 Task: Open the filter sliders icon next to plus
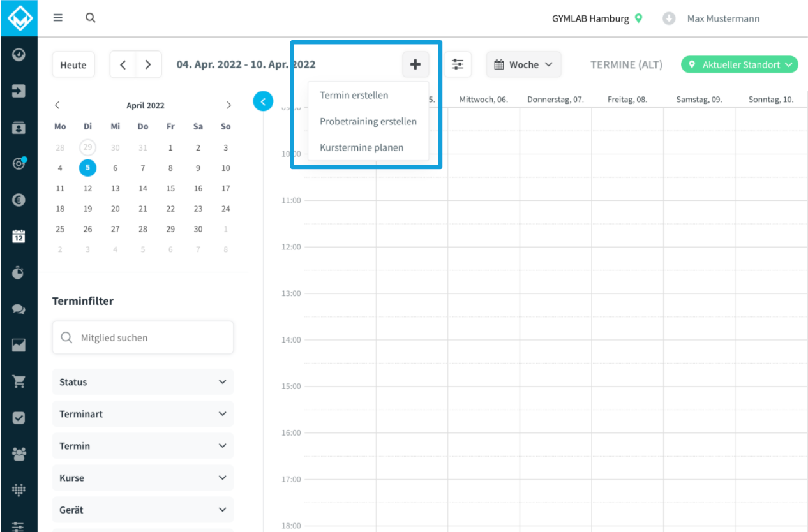point(458,64)
